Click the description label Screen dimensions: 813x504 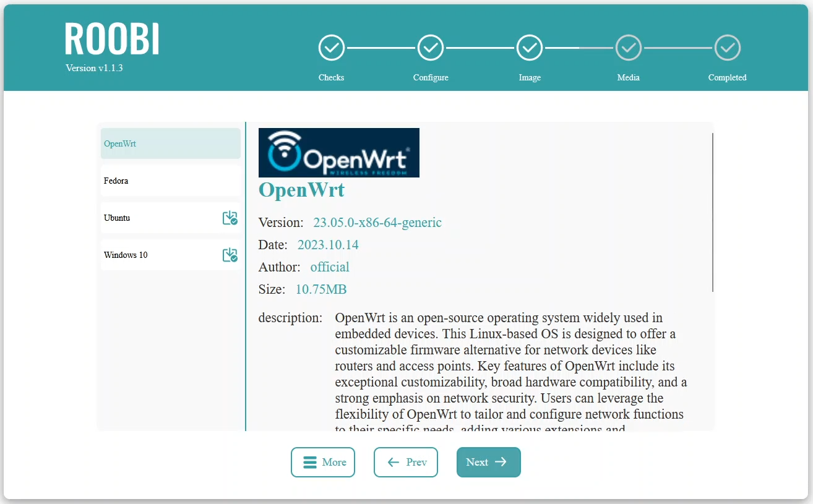pyautogui.click(x=291, y=318)
